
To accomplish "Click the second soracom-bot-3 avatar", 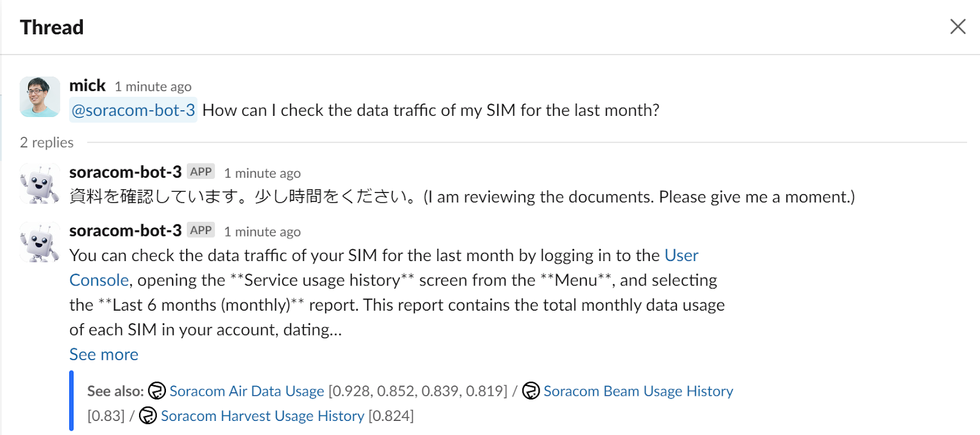I will coord(40,242).
